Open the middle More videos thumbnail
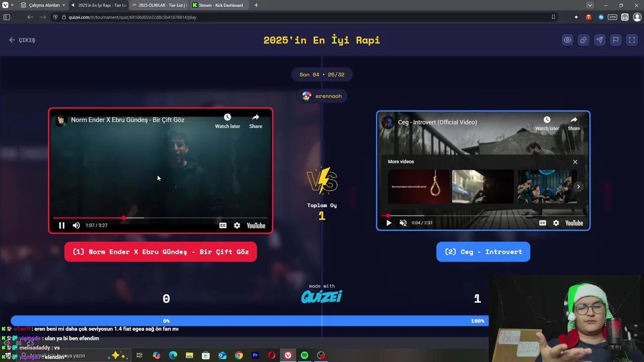The image size is (644, 362). (482, 187)
